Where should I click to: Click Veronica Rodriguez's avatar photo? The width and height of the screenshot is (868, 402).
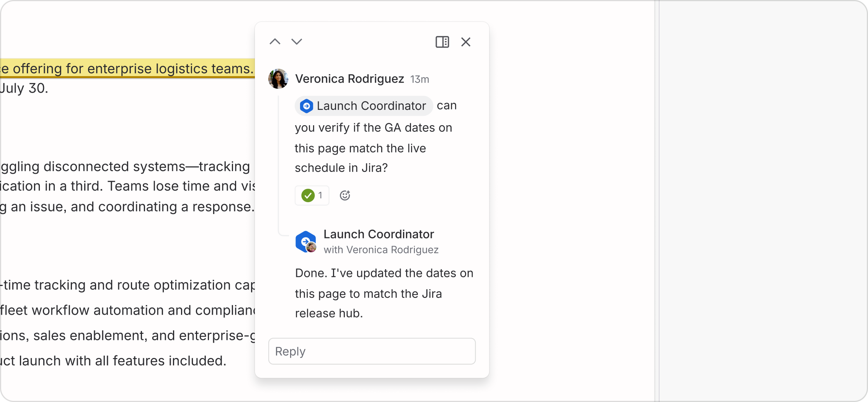pyautogui.click(x=278, y=79)
